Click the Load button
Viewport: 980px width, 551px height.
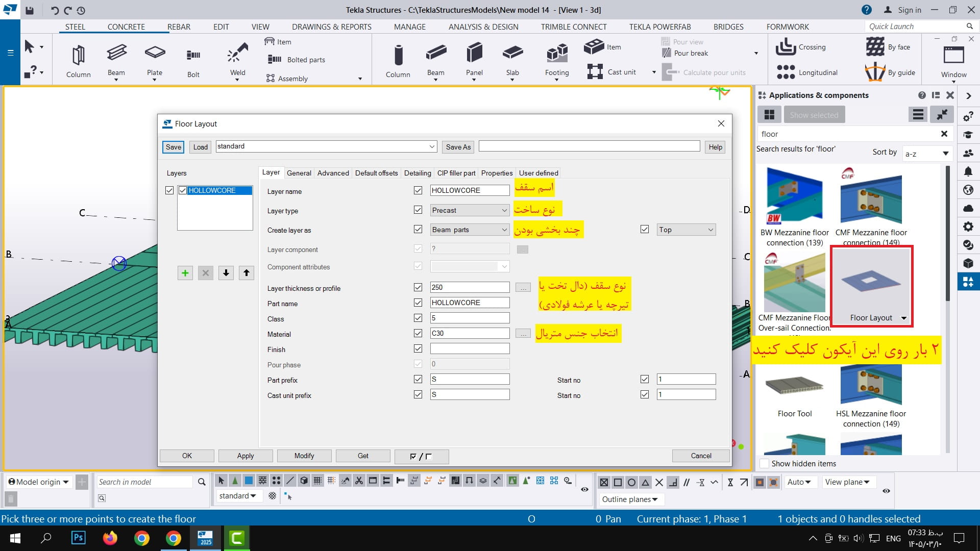tap(201, 147)
